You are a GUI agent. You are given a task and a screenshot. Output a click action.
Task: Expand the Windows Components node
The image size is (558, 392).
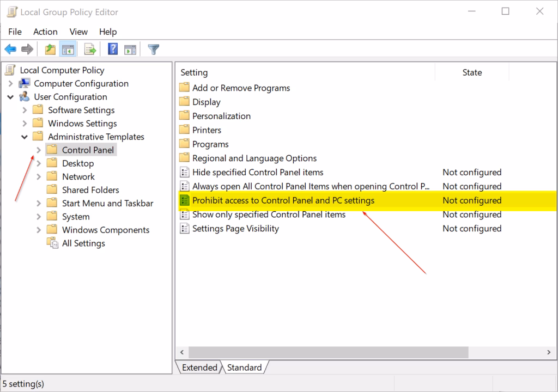(38, 230)
